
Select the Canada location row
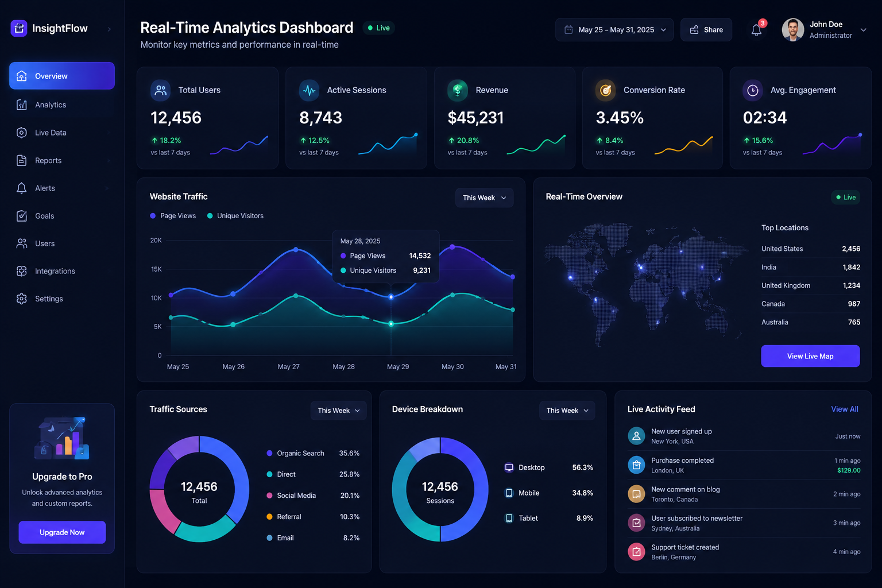[811, 304]
